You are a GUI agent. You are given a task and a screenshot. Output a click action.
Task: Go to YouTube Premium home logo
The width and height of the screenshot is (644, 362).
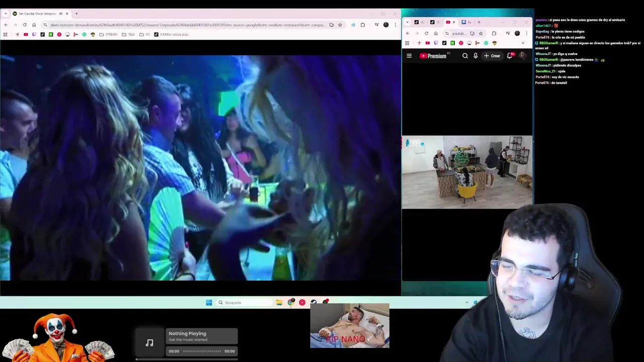(x=434, y=56)
